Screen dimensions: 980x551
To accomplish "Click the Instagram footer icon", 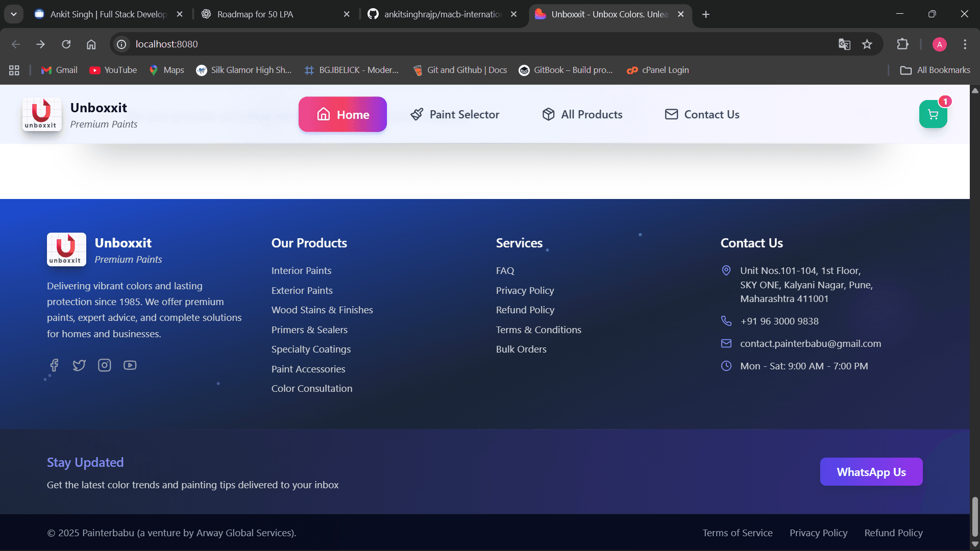I will 105,365.
